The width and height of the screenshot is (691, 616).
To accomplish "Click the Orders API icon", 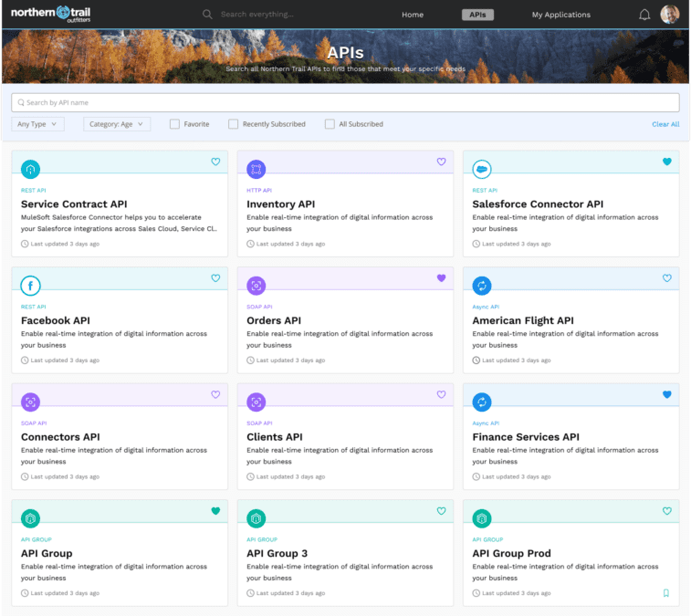I will tap(256, 286).
